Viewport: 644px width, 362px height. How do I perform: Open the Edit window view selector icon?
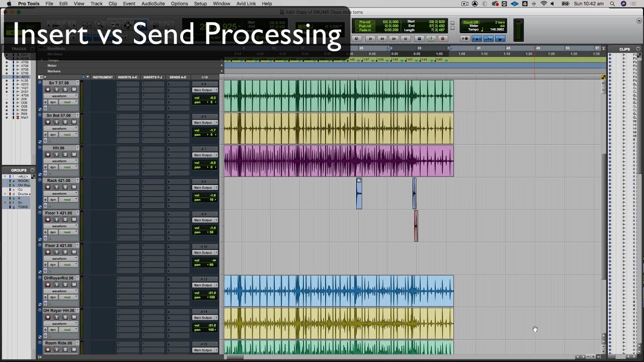point(42,77)
